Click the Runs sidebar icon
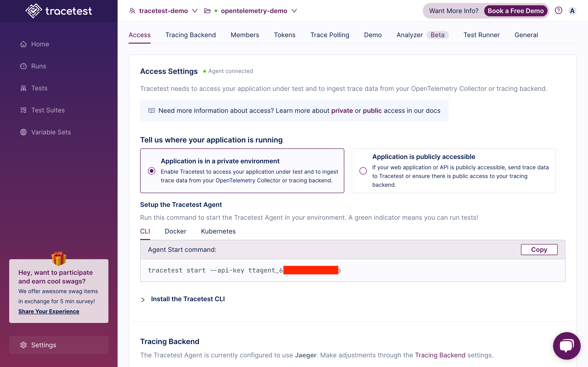 pos(24,66)
